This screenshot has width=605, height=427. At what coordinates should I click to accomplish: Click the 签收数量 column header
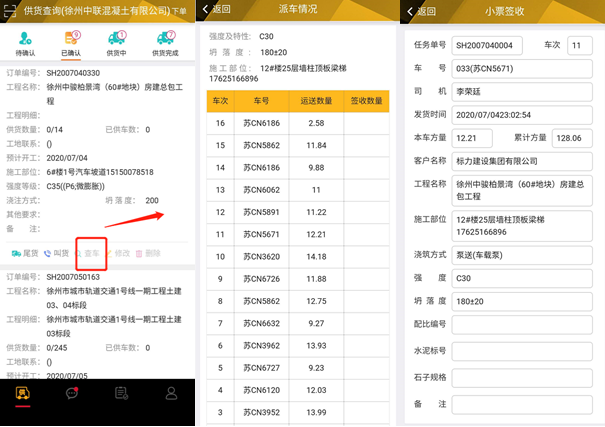366,101
